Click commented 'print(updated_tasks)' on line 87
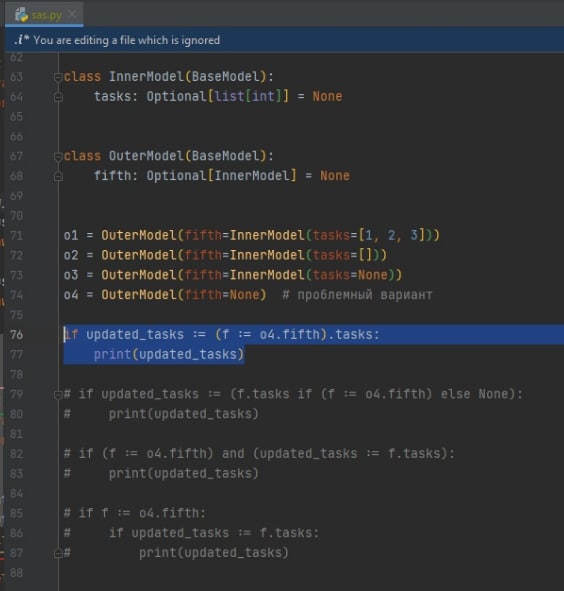564x591 pixels. tap(214, 553)
